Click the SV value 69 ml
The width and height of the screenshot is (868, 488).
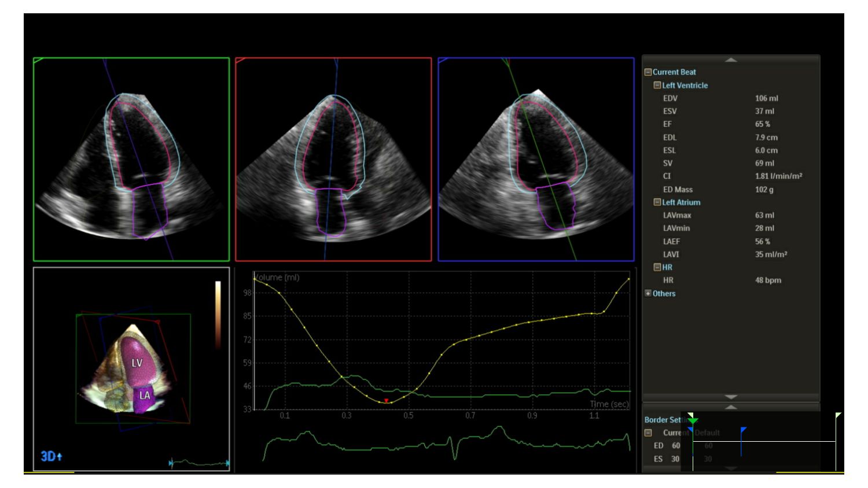coord(764,163)
